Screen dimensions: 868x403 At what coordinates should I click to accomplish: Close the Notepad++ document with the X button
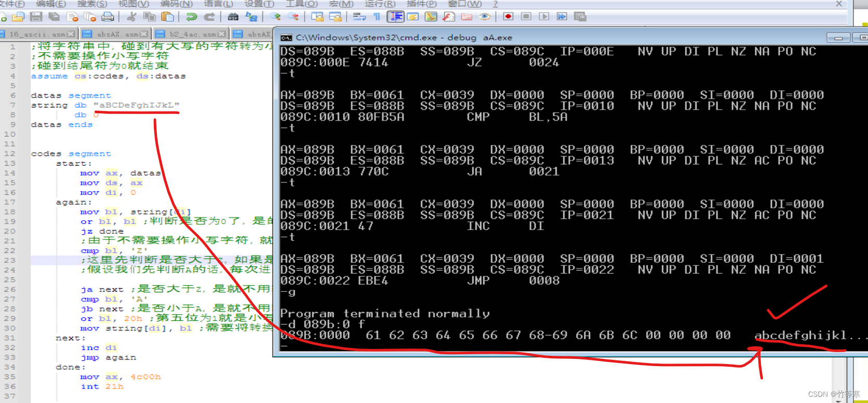point(839,4)
